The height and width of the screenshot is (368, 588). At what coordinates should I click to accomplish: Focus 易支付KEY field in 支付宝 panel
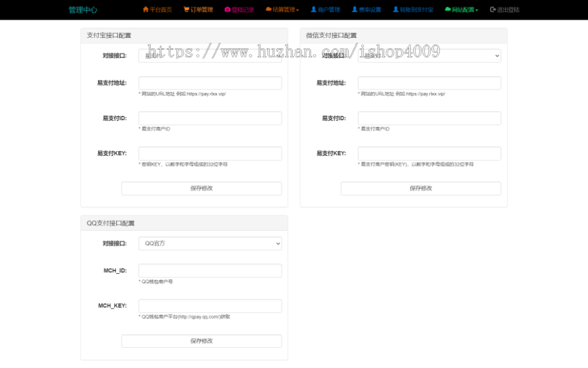pyautogui.click(x=210, y=154)
